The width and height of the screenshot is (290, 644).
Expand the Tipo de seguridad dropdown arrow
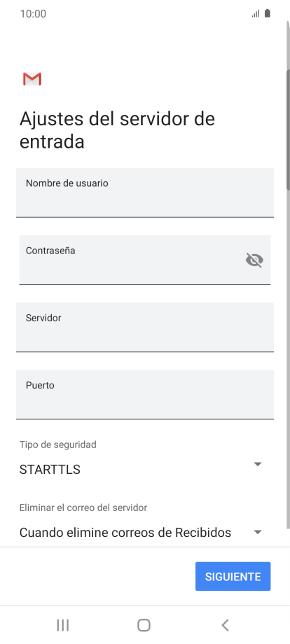[x=258, y=464]
